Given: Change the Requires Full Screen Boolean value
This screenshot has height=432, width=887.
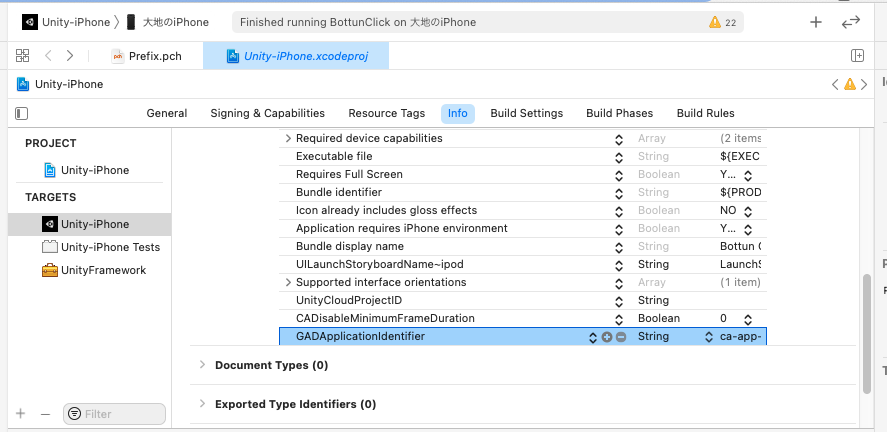Looking at the screenshot, I should pyautogui.click(x=759, y=175).
